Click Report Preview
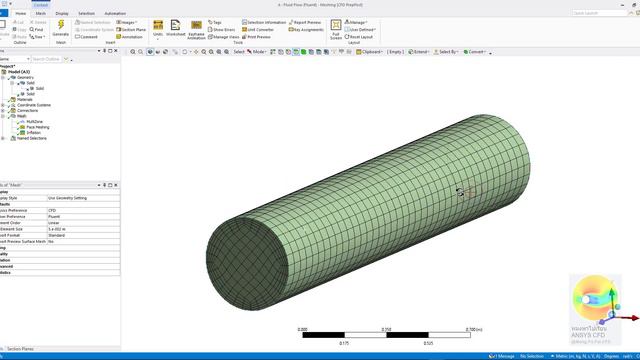Screen dimensions: 640x360 point(305,22)
